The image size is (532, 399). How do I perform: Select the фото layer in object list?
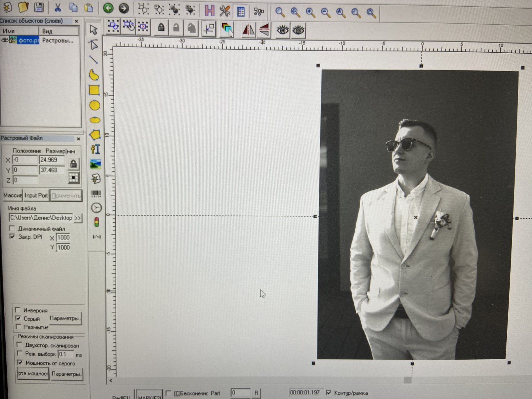28,40
